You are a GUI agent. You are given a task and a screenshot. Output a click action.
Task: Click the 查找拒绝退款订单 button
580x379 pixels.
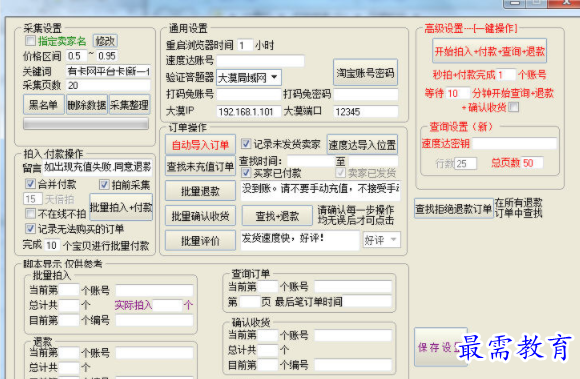tap(454, 209)
